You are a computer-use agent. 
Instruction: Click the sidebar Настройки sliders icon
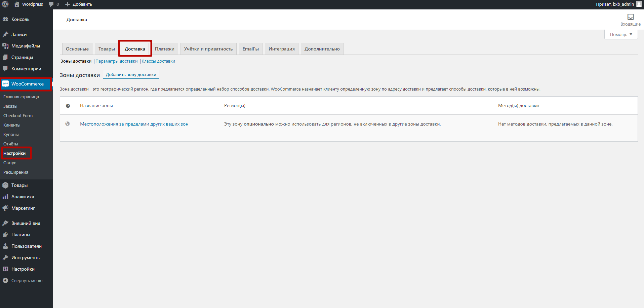[x=5, y=269]
